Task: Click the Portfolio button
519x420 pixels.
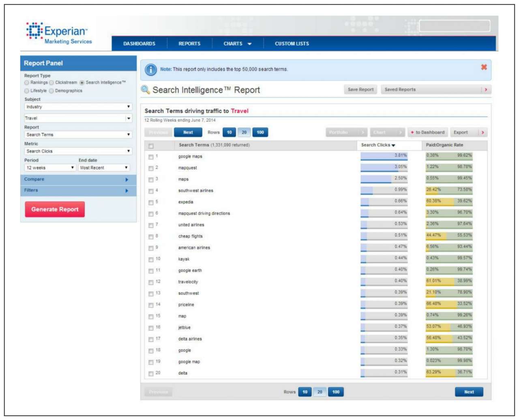Action: click(x=346, y=133)
